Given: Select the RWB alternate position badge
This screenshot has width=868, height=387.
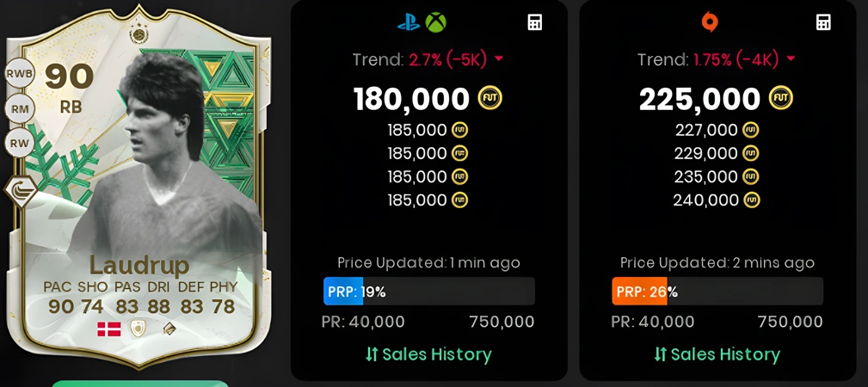Looking at the screenshot, I should (x=20, y=74).
